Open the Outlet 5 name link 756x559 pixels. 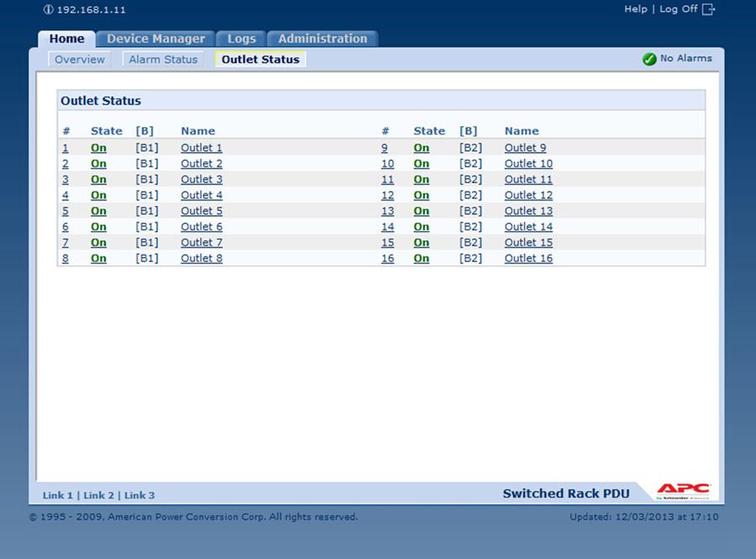[x=202, y=211]
